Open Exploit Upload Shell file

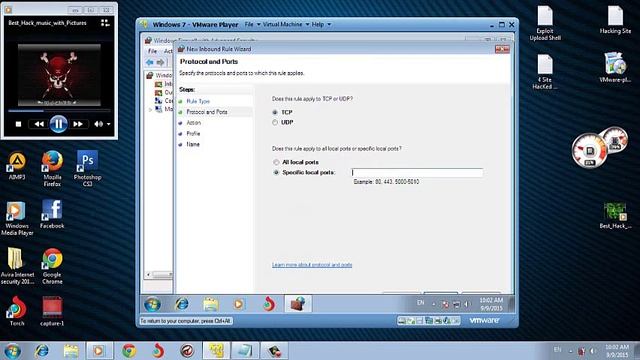[545, 23]
